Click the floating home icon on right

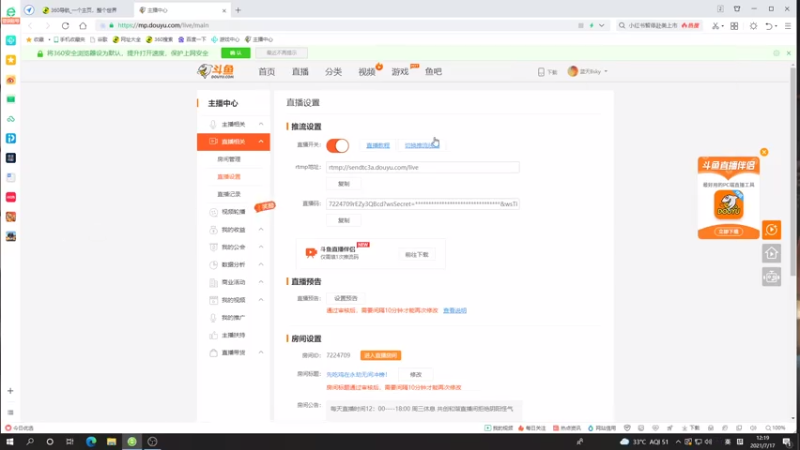point(771,254)
